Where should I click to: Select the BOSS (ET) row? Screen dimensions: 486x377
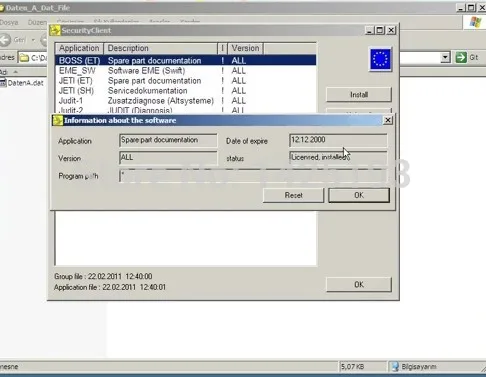point(186,60)
